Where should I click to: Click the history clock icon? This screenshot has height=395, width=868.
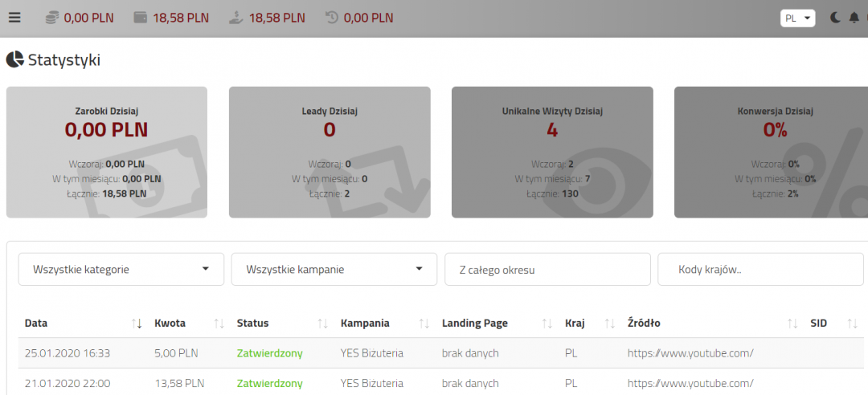pyautogui.click(x=331, y=18)
